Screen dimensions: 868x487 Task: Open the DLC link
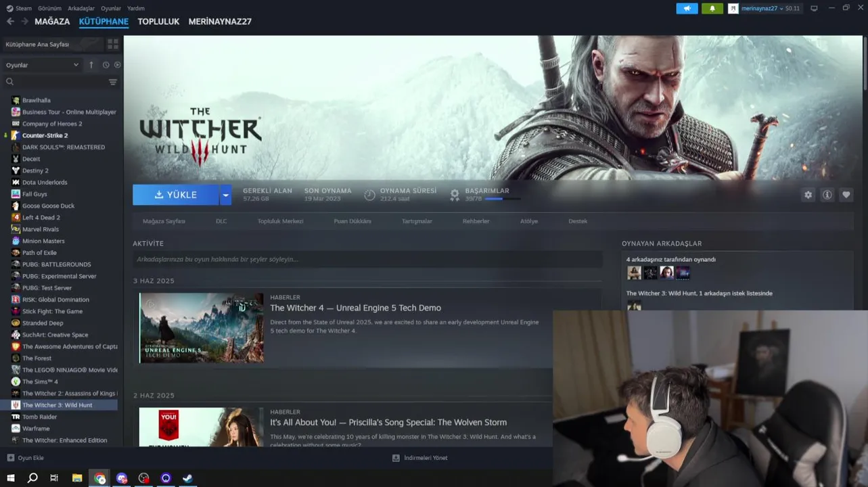pos(221,221)
